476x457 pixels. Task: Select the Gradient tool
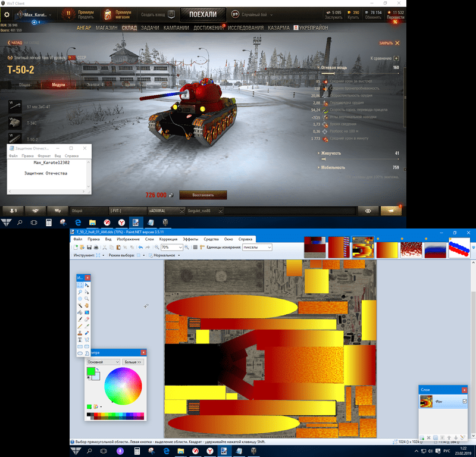pos(87,312)
